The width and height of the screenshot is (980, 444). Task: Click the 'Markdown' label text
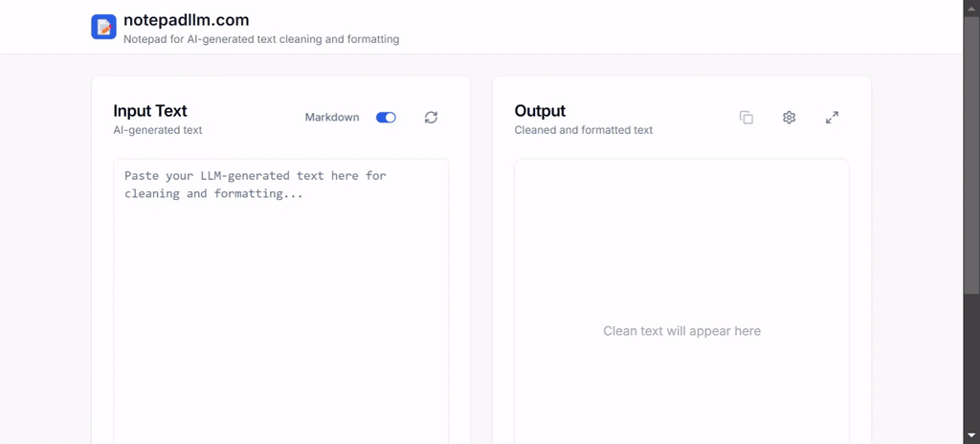click(x=332, y=118)
